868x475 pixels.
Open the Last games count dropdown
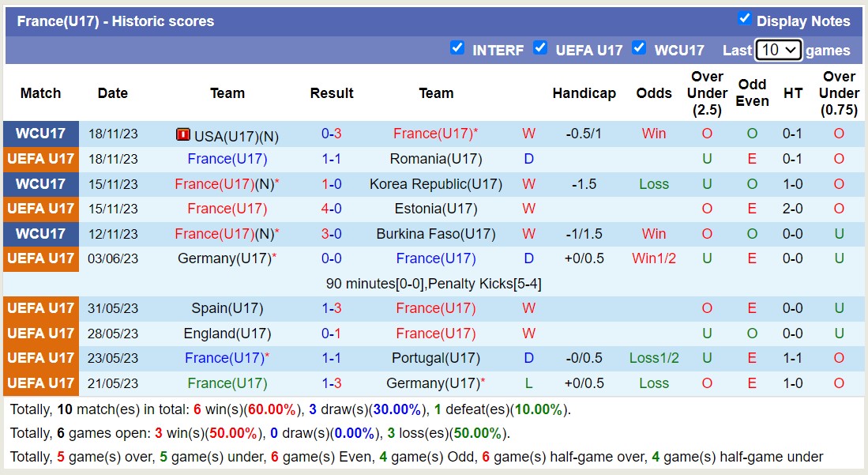point(778,49)
